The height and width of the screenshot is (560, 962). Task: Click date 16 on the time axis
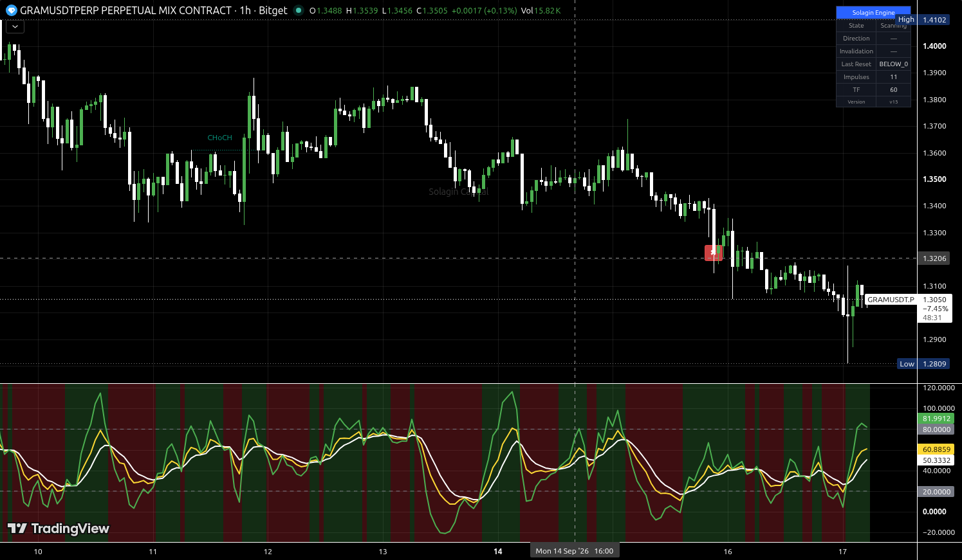tap(728, 552)
